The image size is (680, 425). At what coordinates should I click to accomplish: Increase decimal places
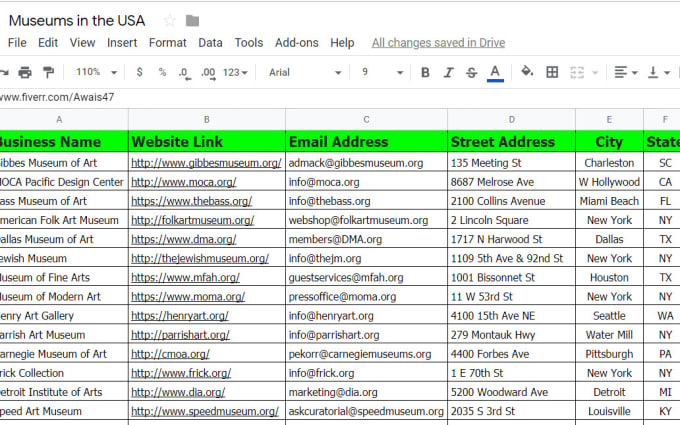(208, 73)
